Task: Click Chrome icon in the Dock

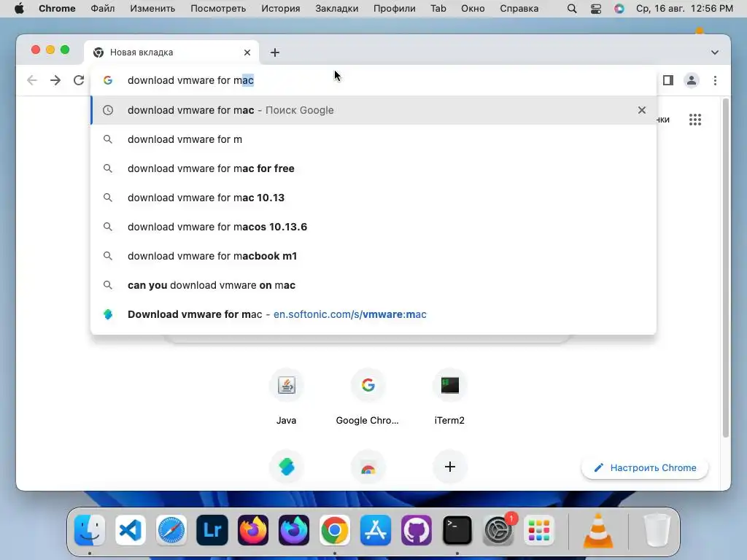Action: 334,530
